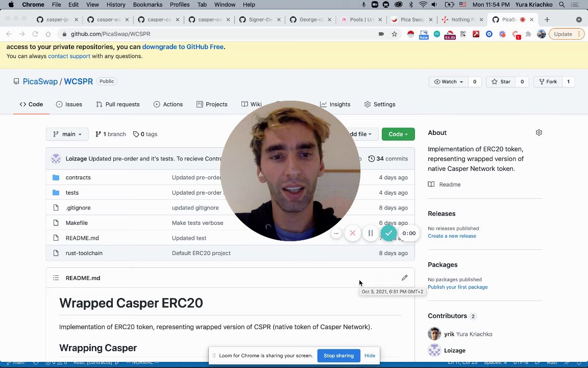Screen dimensions: 588x368
Task: Fork the WCSPR repository
Action: (x=548, y=81)
